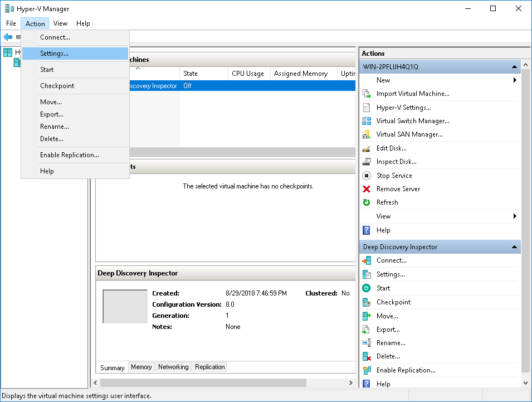
Task: Click the red Remove Server icon
Action: pyautogui.click(x=366, y=189)
